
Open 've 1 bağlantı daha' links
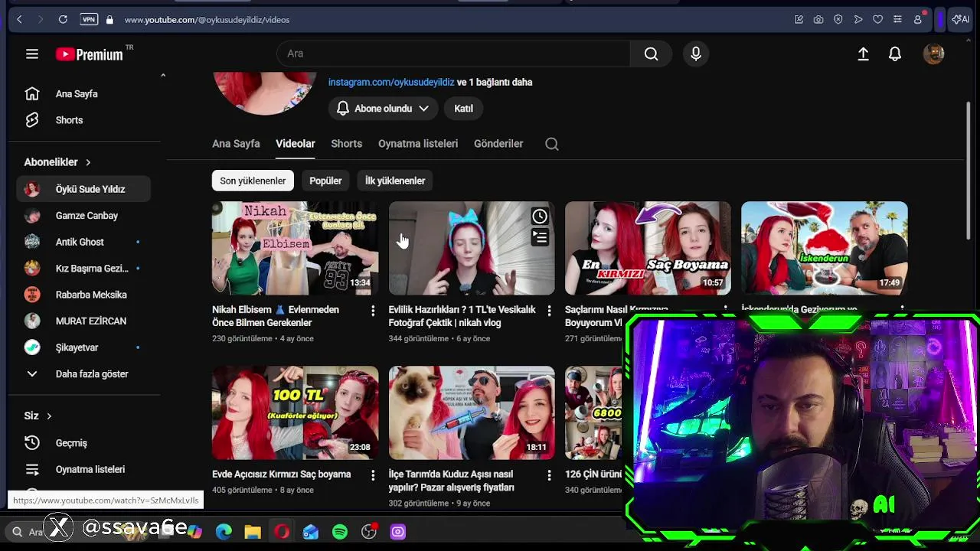click(495, 82)
